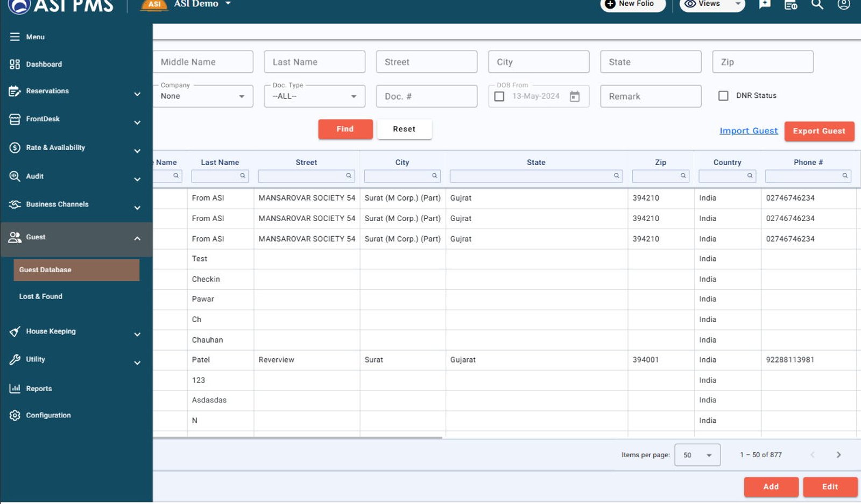Click the New Folio button
This screenshot has width=861, height=504.
633,4
